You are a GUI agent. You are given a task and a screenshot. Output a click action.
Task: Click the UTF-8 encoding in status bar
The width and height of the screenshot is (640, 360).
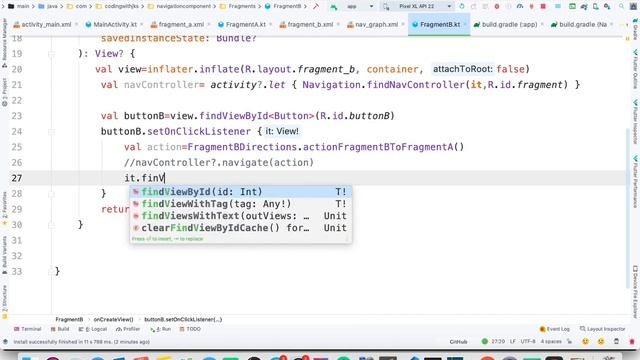pyautogui.click(x=528, y=342)
